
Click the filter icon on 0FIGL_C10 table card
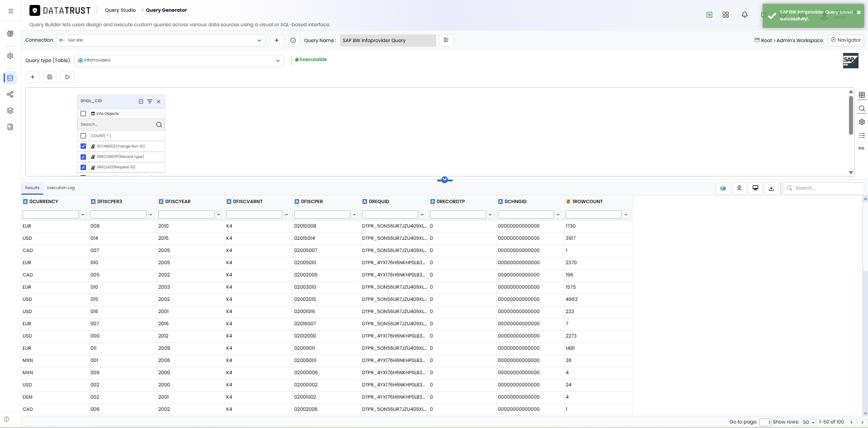(150, 101)
